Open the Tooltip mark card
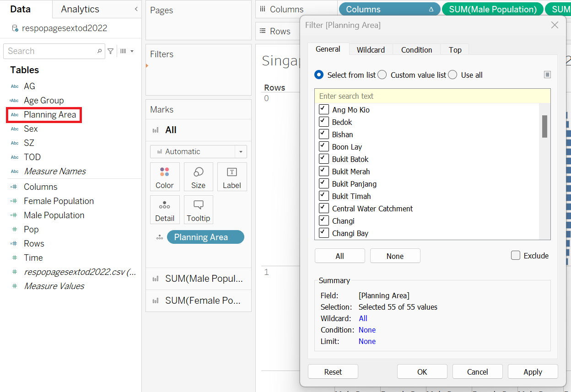 point(198,209)
